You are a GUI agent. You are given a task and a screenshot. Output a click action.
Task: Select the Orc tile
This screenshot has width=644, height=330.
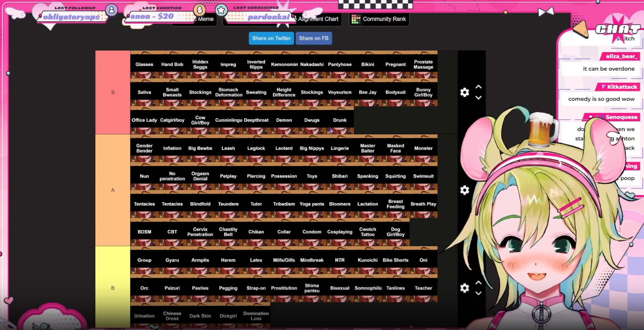click(x=144, y=288)
